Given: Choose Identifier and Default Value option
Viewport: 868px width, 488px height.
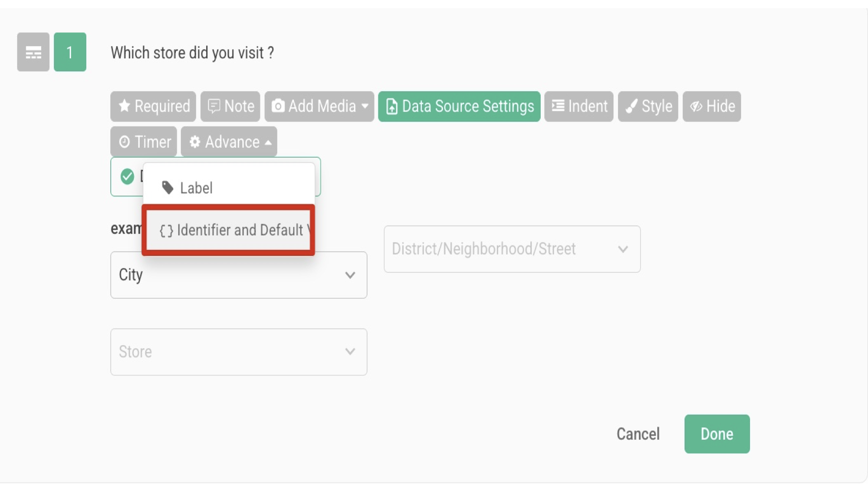Looking at the screenshot, I should (228, 230).
